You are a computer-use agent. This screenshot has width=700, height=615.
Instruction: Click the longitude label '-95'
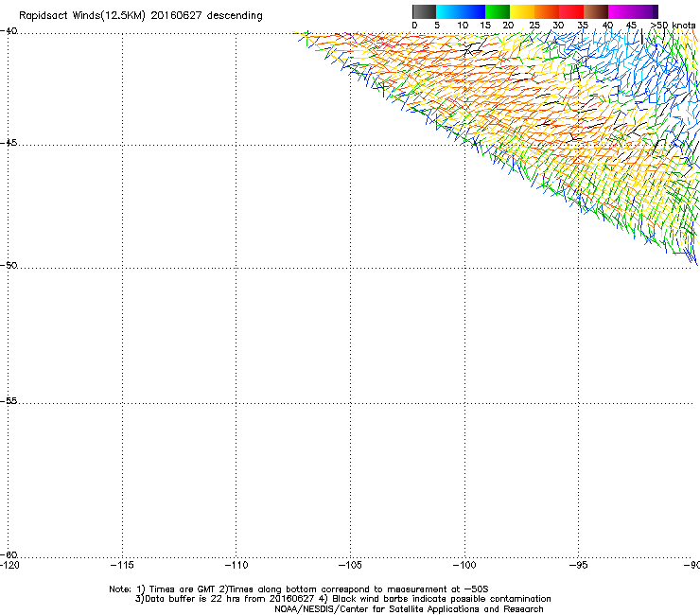(x=578, y=565)
